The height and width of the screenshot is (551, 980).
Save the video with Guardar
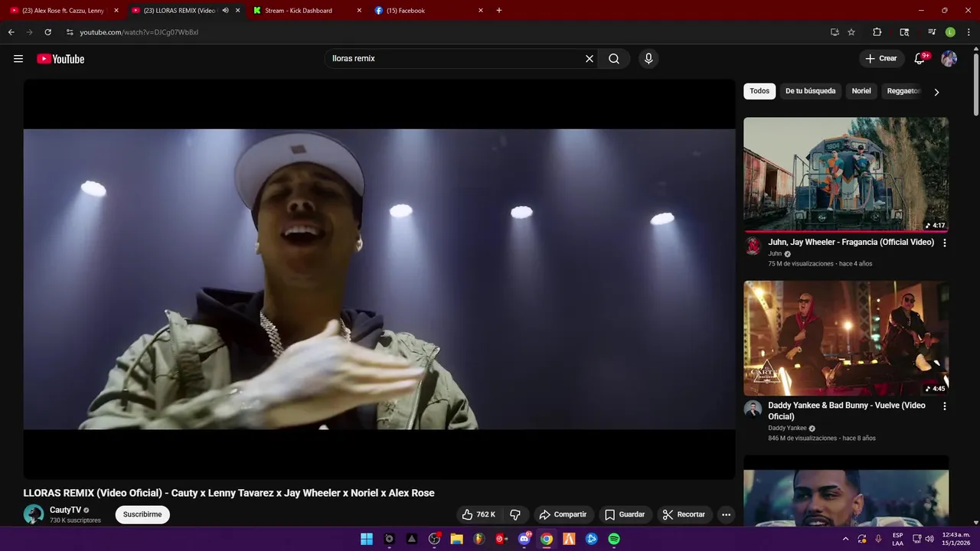tap(625, 514)
